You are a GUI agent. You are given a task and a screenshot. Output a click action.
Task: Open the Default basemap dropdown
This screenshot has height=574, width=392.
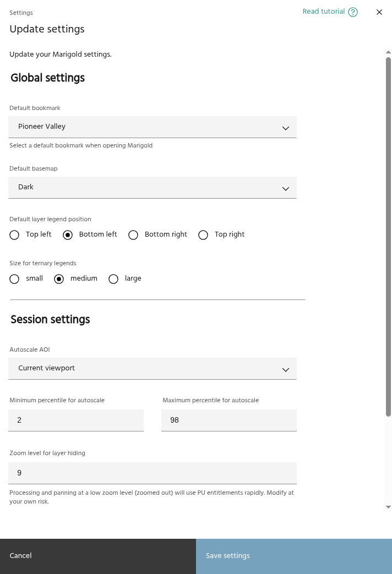pos(153,188)
